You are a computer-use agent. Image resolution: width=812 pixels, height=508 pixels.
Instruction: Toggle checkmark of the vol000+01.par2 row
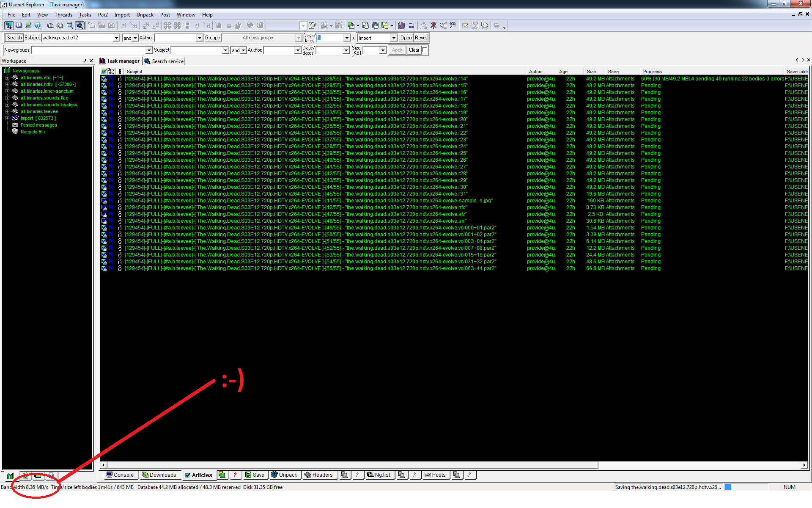(104, 228)
